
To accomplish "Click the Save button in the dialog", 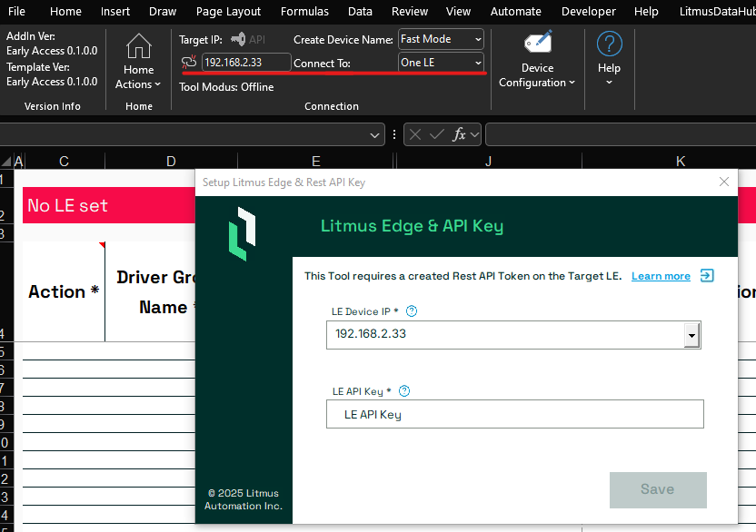I will pos(658,489).
